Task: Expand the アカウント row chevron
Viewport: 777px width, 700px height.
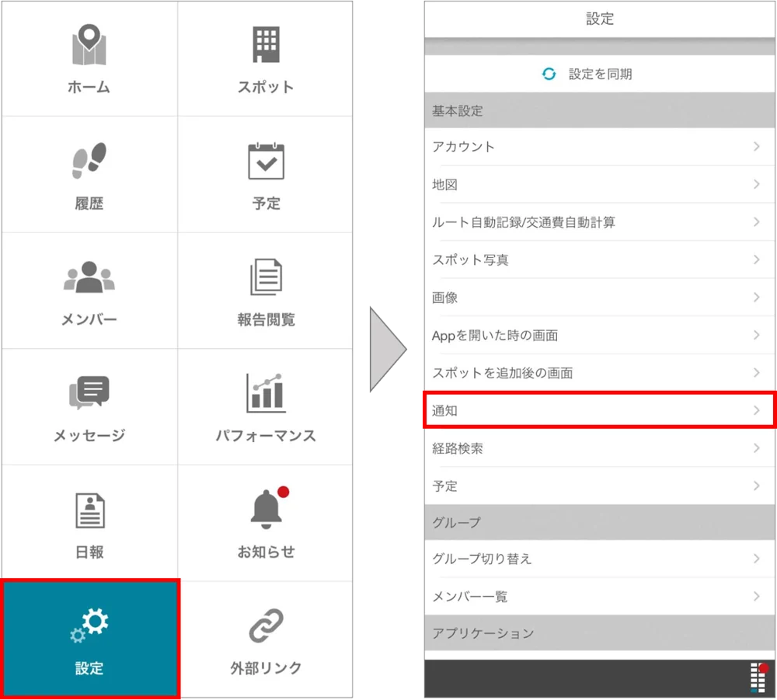Action: (x=757, y=147)
